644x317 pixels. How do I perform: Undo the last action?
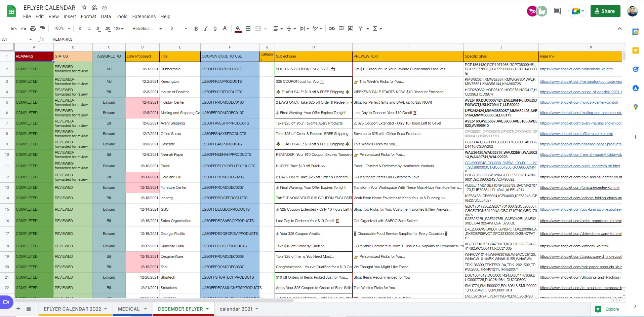(14, 29)
